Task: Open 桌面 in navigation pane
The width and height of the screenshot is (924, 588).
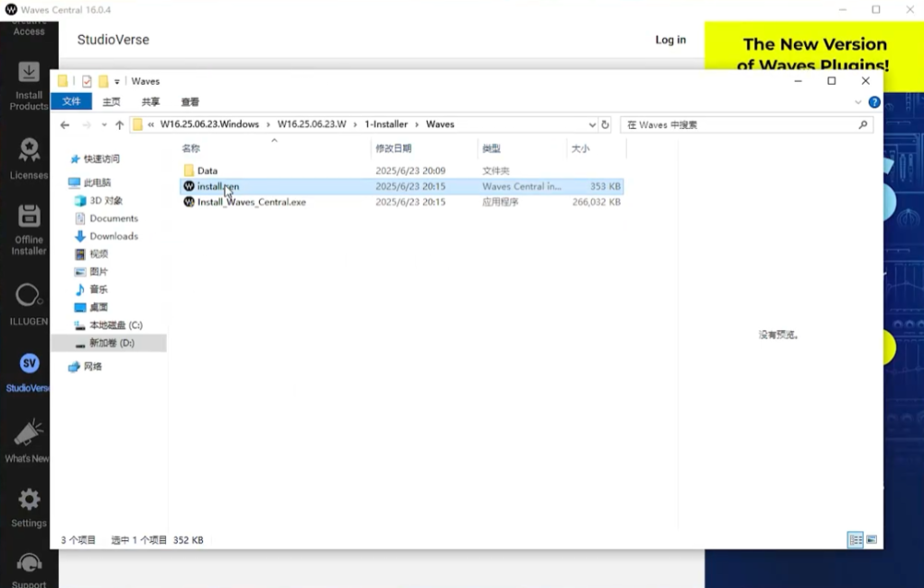Action: tap(98, 307)
